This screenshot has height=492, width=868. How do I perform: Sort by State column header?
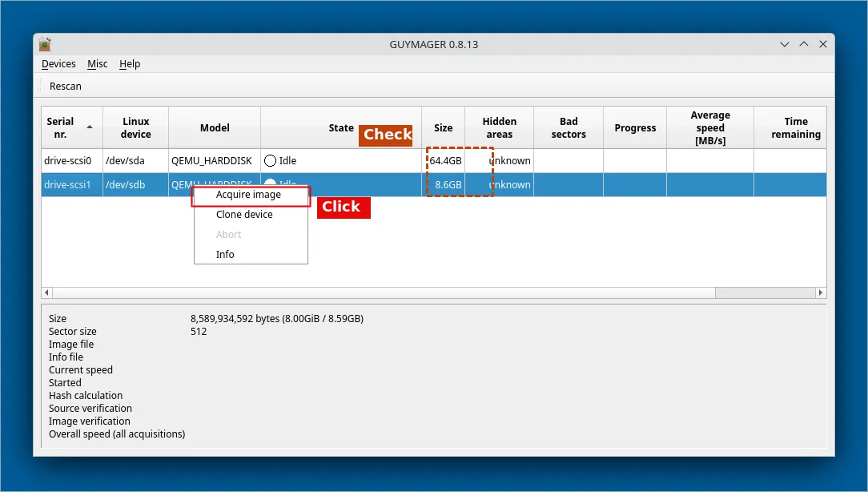(x=341, y=127)
